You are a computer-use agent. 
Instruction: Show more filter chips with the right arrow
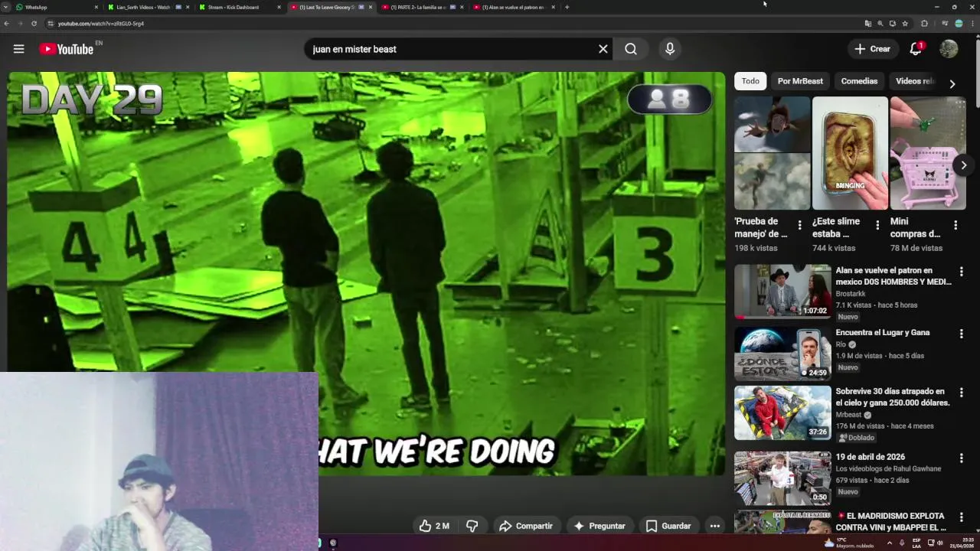(x=952, y=83)
